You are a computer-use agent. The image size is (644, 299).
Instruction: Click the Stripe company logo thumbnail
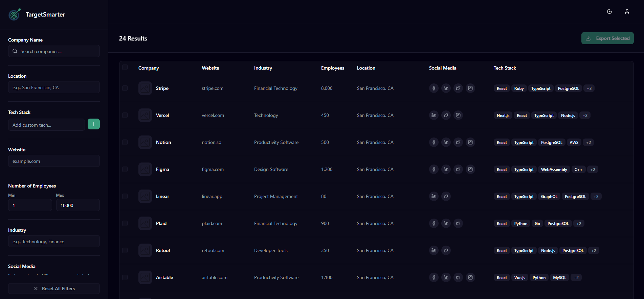[145, 88]
